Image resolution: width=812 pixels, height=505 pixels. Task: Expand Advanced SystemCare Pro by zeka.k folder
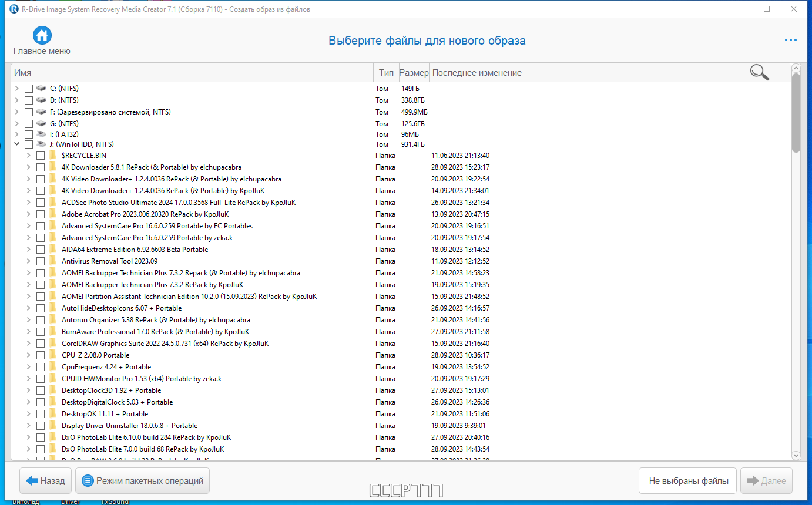pos(28,237)
